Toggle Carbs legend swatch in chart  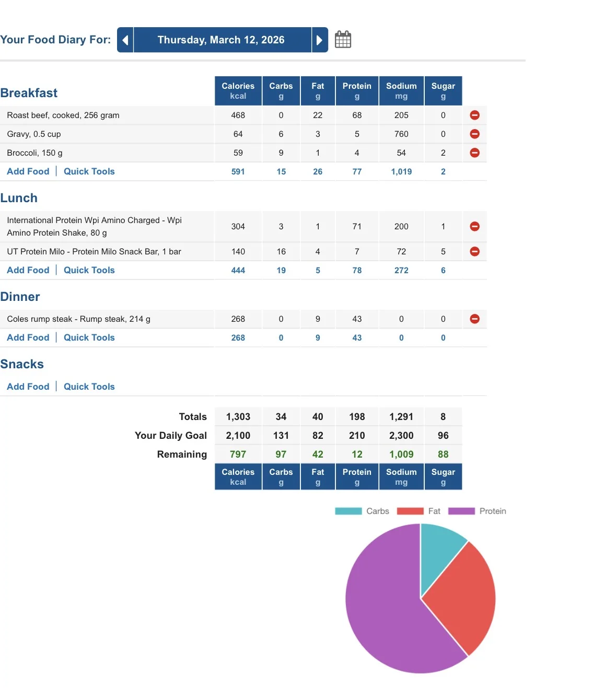348,511
